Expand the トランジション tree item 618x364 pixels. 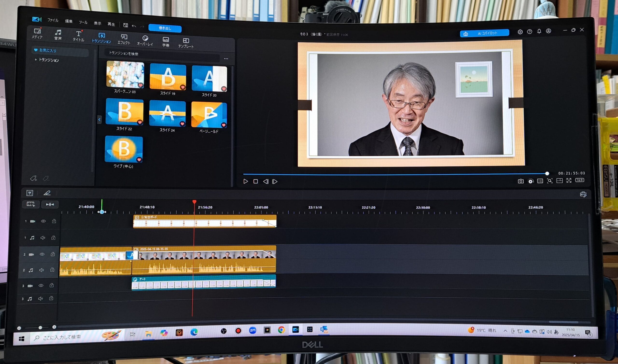[x=36, y=60]
